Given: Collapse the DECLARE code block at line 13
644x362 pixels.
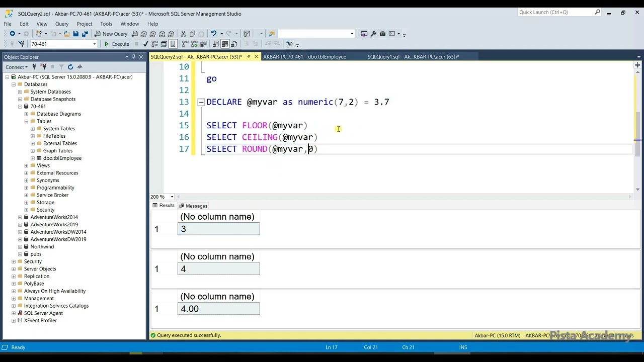Looking at the screenshot, I should [x=201, y=102].
